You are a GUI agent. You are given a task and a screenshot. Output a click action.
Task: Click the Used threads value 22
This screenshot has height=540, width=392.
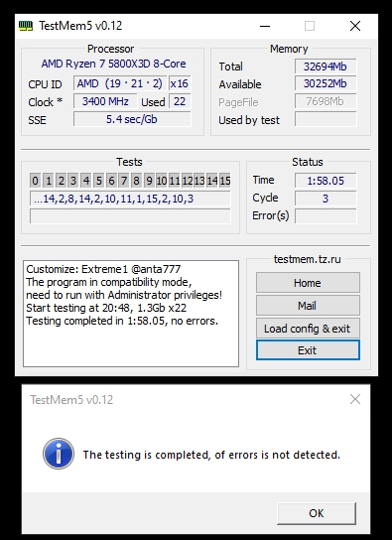click(x=180, y=101)
